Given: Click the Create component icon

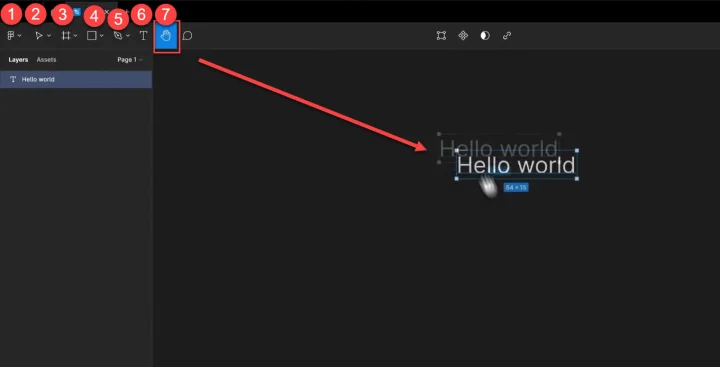Looking at the screenshot, I should 463,35.
